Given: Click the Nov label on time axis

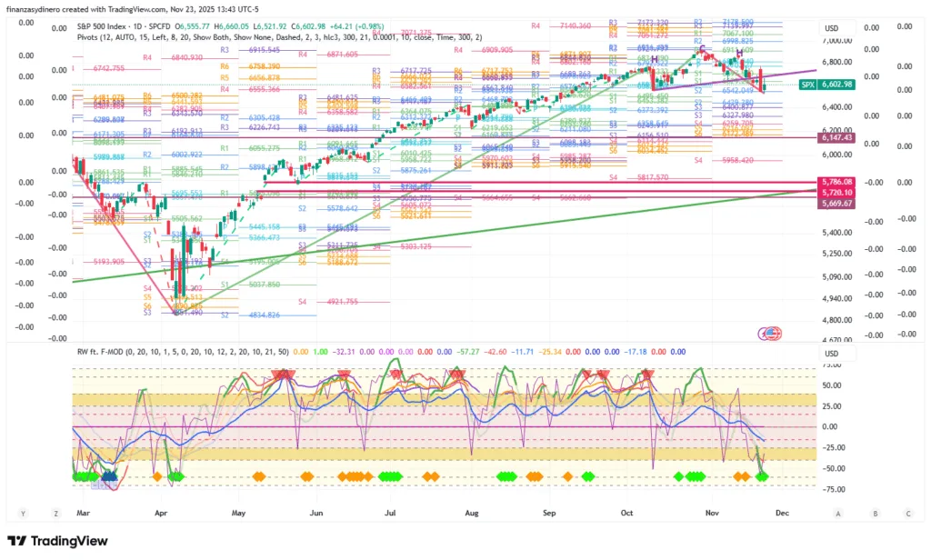Looking at the screenshot, I should coord(711,514).
